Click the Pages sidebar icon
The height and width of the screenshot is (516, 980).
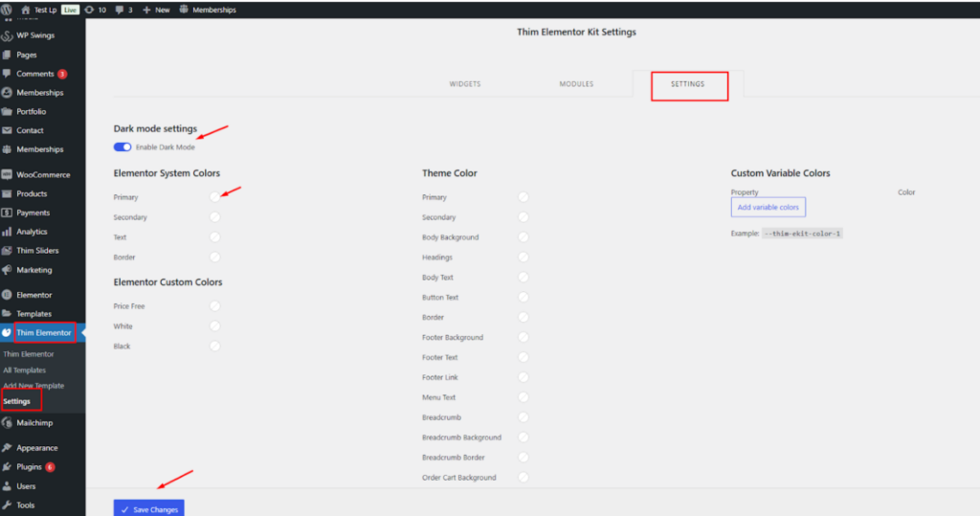point(7,55)
